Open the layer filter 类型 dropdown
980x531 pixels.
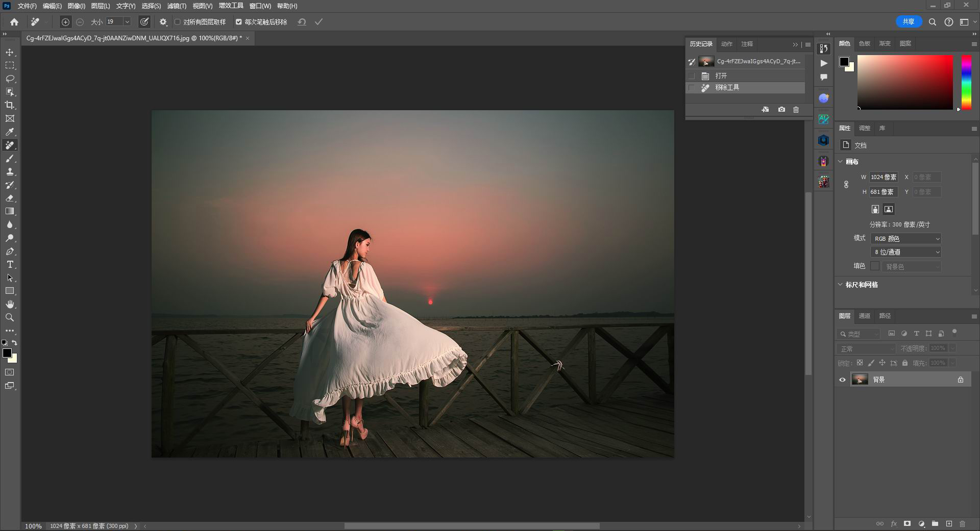859,334
